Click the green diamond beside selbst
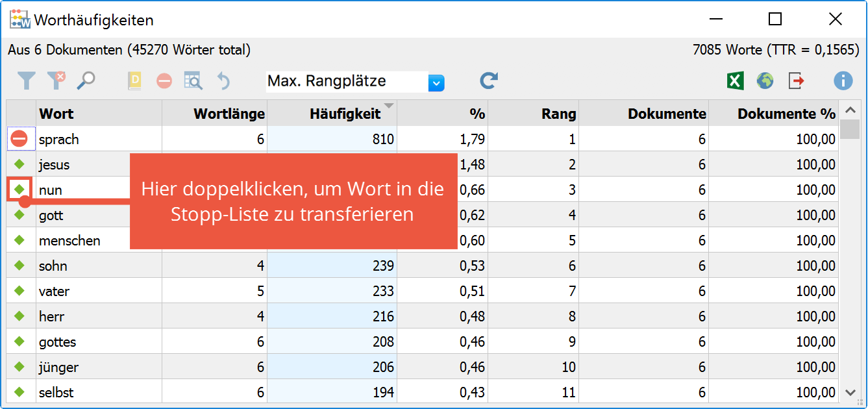 (19, 391)
